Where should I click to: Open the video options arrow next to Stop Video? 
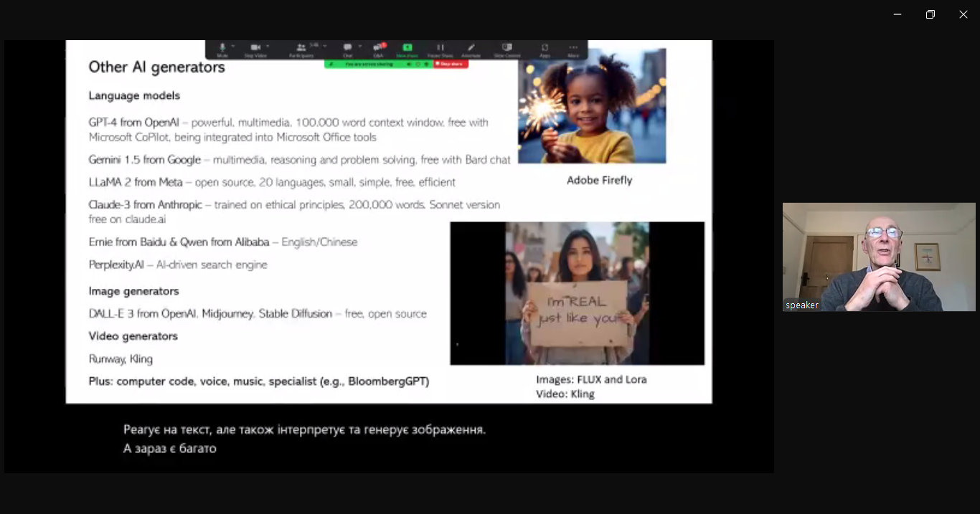268,47
